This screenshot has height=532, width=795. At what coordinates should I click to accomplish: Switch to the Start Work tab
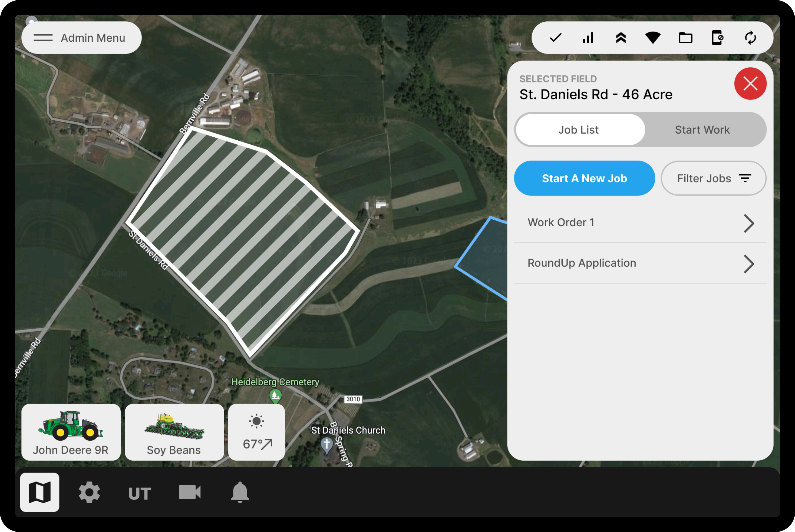click(703, 129)
